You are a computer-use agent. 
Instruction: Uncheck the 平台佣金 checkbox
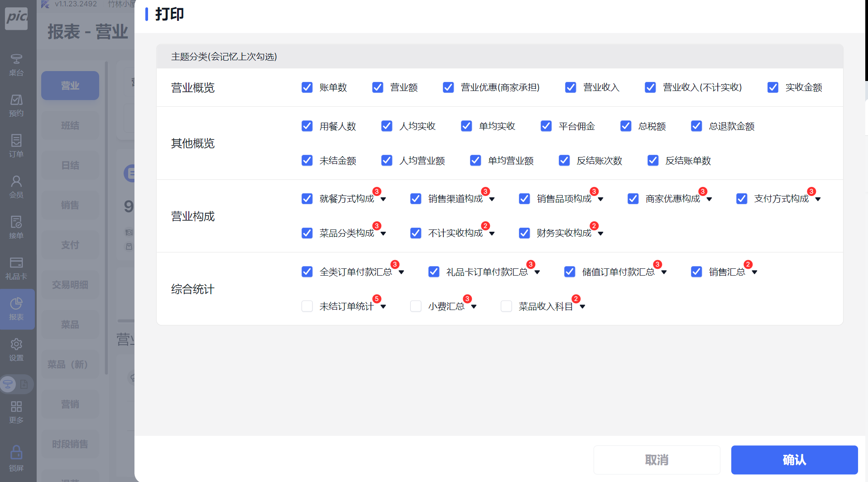(546, 126)
